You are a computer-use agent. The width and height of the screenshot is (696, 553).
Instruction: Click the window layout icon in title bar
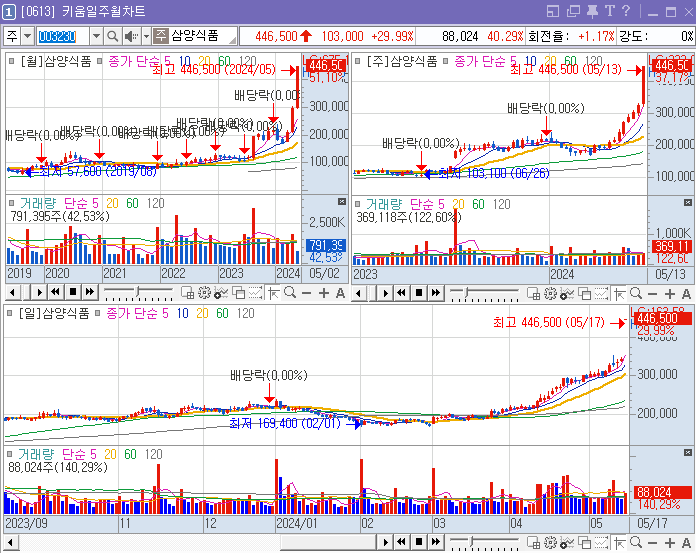click(553, 12)
